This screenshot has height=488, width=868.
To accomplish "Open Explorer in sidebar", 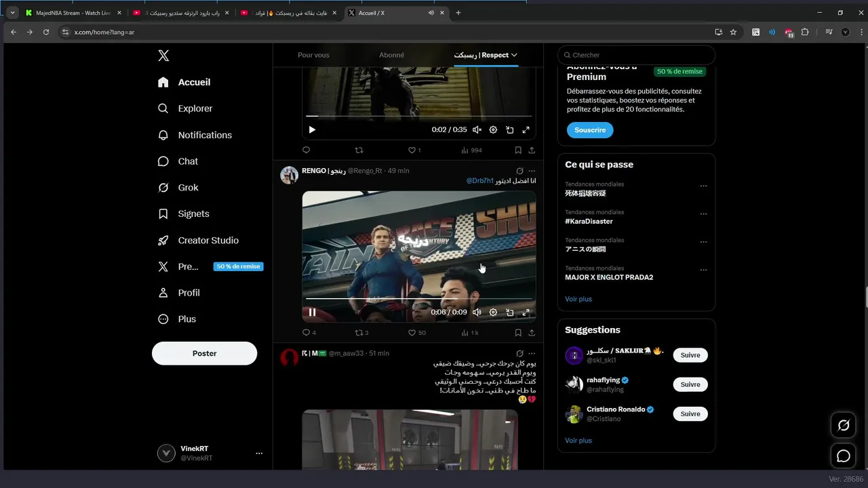I will (185, 108).
